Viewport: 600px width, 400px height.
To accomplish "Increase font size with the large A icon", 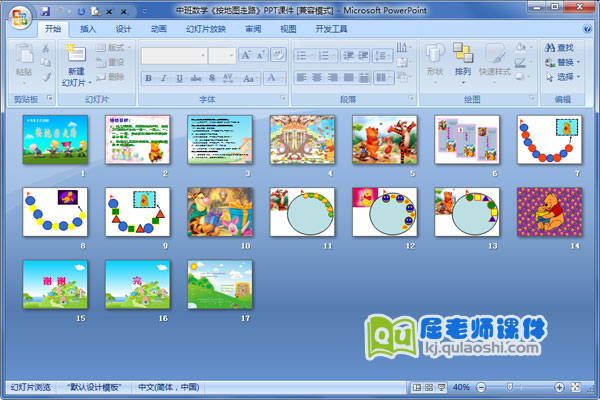I will click(x=245, y=55).
